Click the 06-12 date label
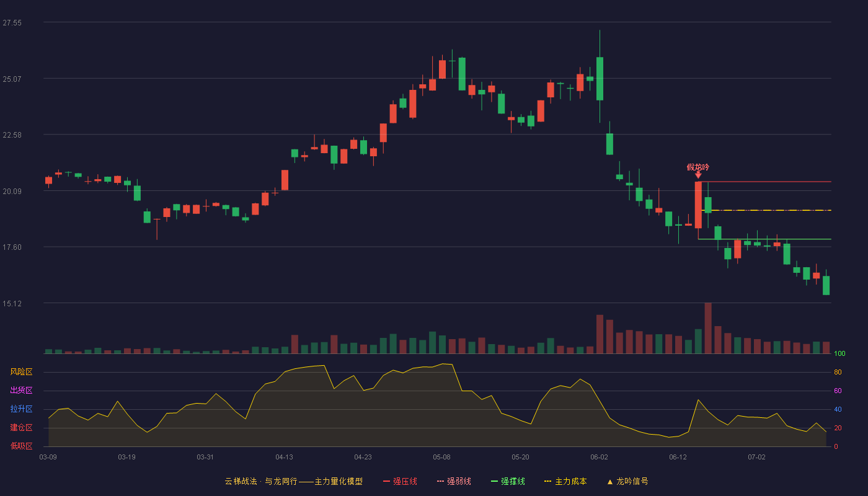 click(x=678, y=457)
